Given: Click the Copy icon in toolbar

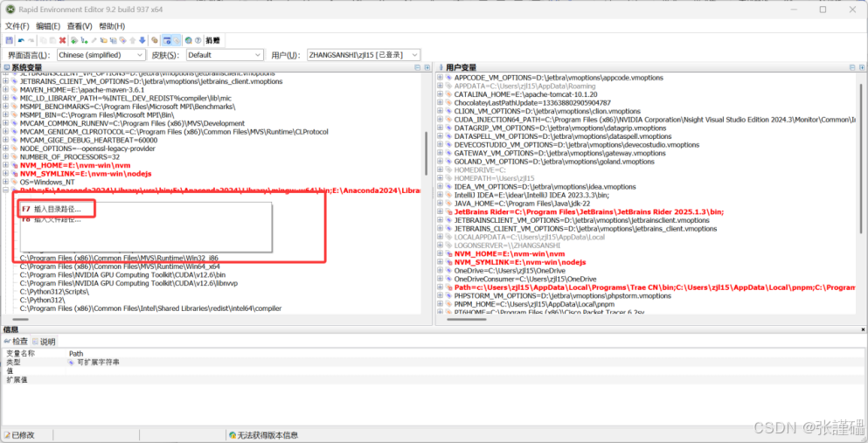Looking at the screenshot, I should coord(43,40).
